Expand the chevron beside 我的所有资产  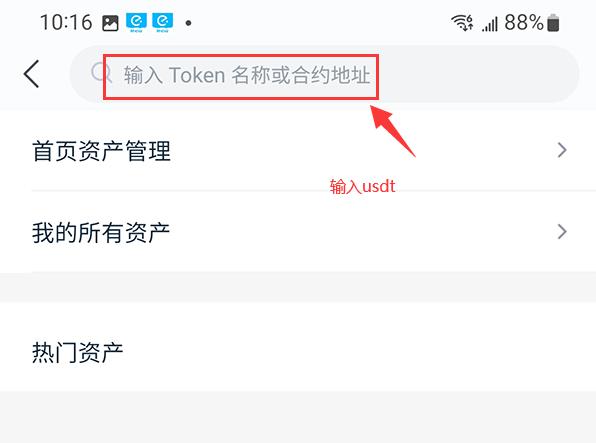pyautogui.click(x=562, y=232)
